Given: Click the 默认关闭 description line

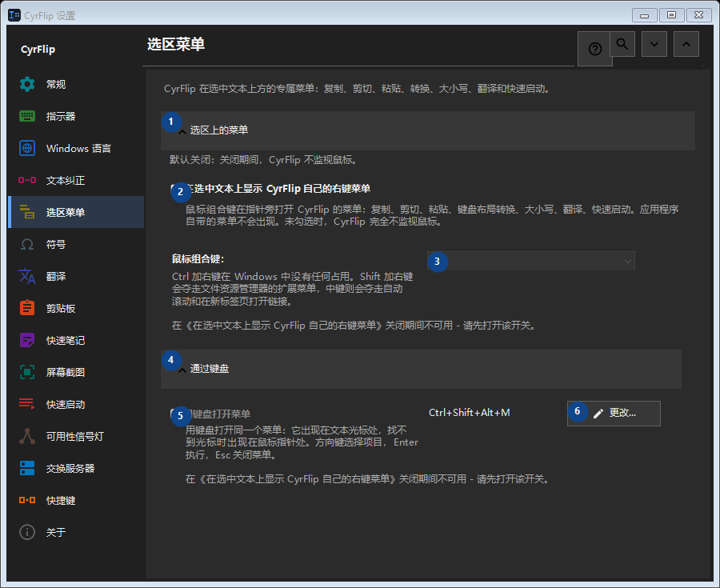Looking at the screenshot, I should point(263,160).
